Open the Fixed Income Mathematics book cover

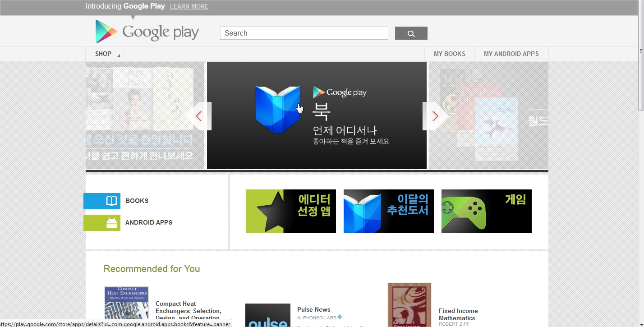(409, 304)
